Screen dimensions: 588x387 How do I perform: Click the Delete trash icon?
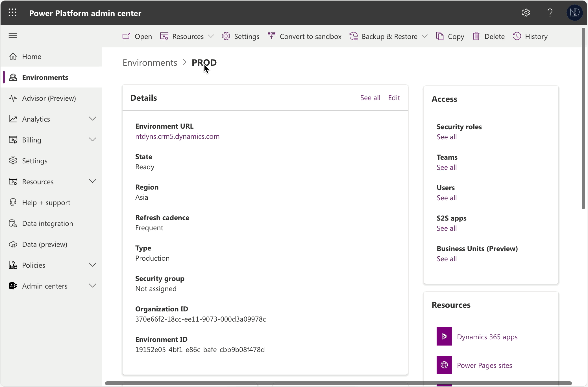click(476, 36)
